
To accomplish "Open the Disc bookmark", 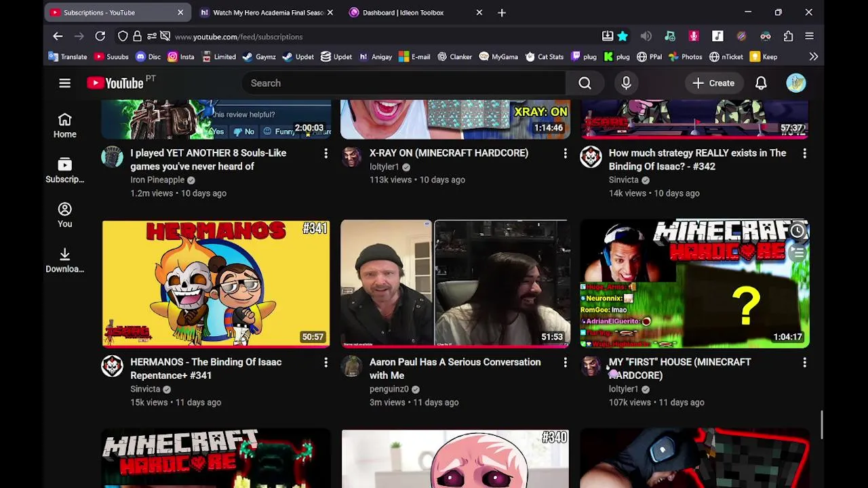I will (148, 57).
